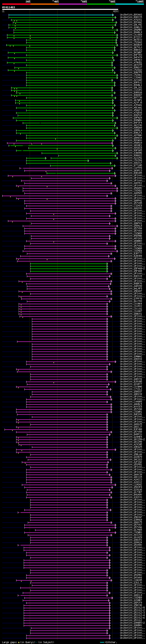Open isoform hit UniRef100_Q5I012-5
The height and width of the screenshot is (644, 146).
132,607
